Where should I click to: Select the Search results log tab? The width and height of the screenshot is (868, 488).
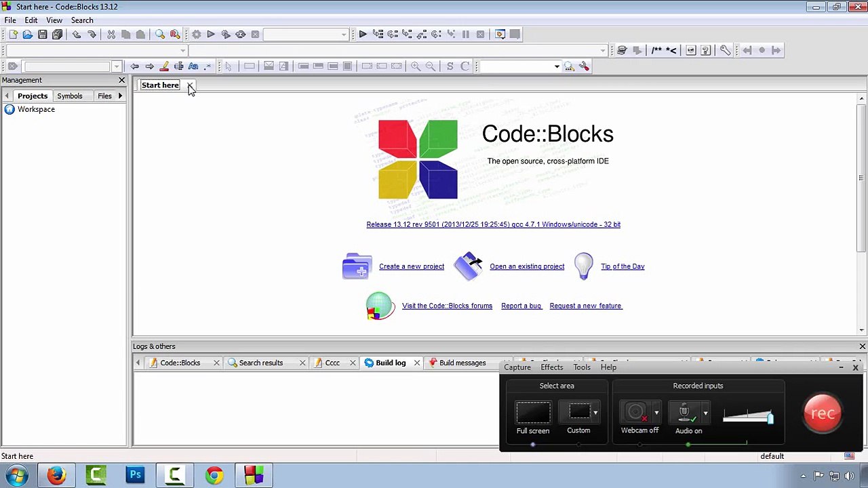tap(260, 363)
